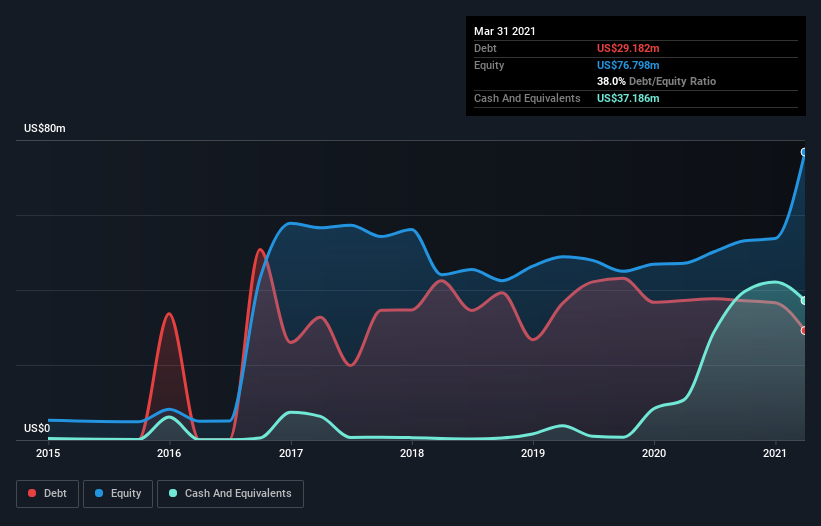
Task: Click the Mar 31 2021 tooltip date
Action: pyautogui.click(x=505, y=31)
